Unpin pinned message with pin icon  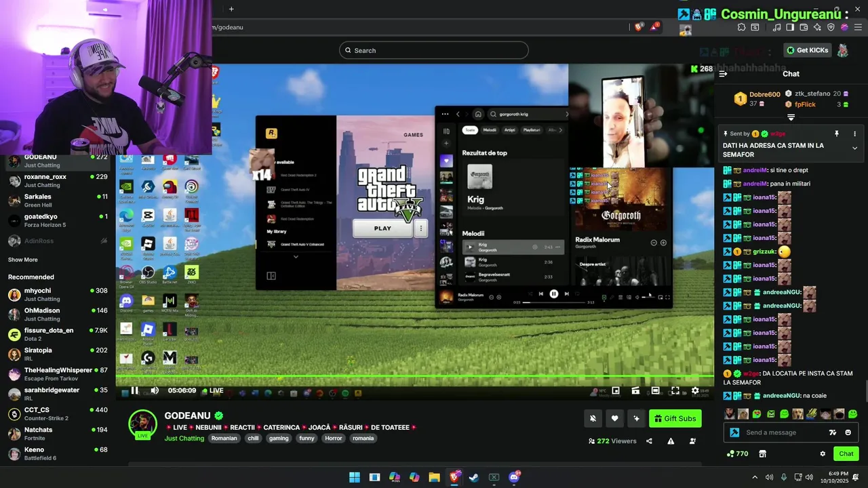point(837,134)
